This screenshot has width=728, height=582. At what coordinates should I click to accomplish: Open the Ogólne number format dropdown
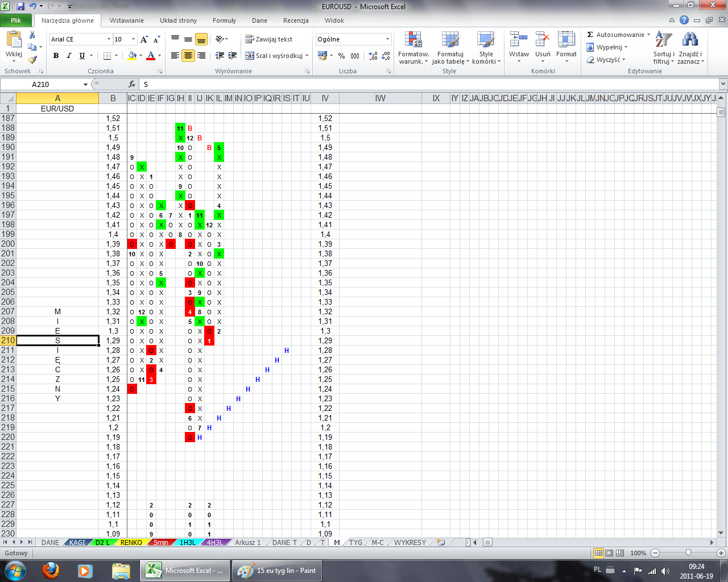(x=387, y=39)
